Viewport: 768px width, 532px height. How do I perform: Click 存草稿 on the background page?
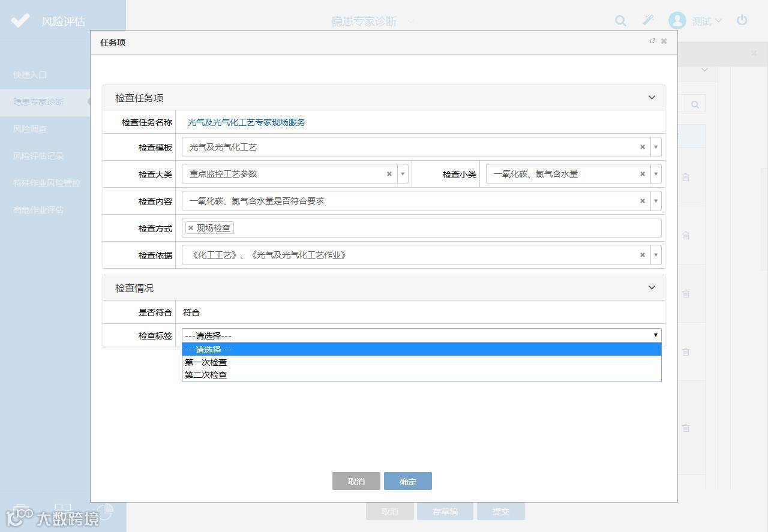tap(445, 511)
